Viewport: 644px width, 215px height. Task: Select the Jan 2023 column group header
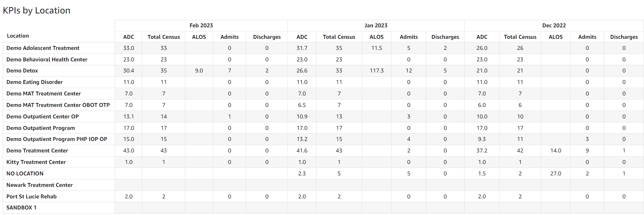376,25
